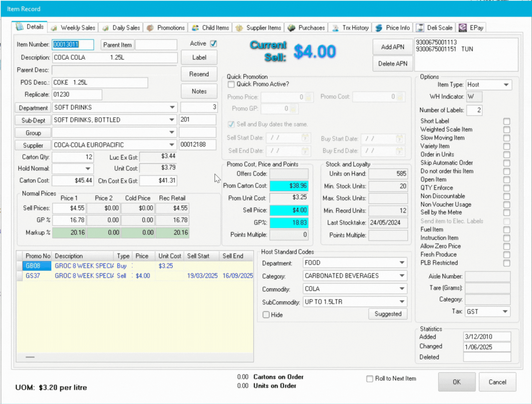The image size is (532, 404).
Task: Open the Promotions tab
Action: click(x=166, y=28)
